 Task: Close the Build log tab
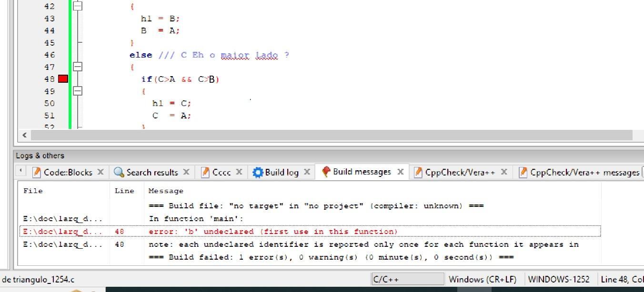click(x=307, y=172)
